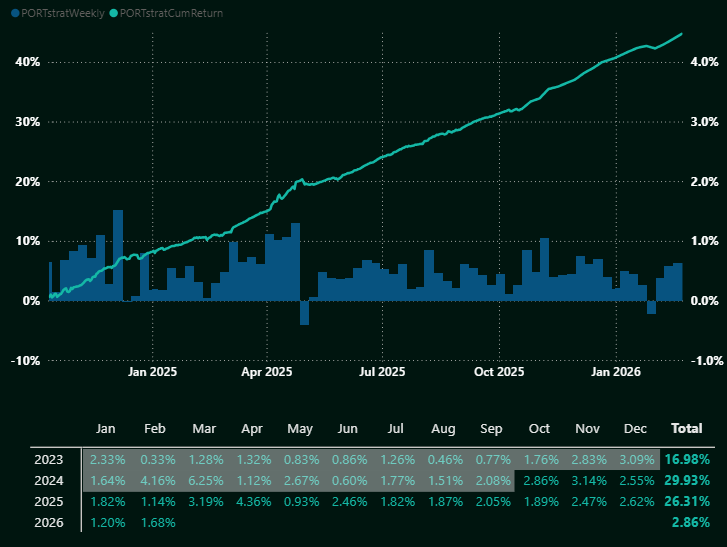Screen dimensions: 727x547
Task: Click the Oct column header
Action: [539, 428]
